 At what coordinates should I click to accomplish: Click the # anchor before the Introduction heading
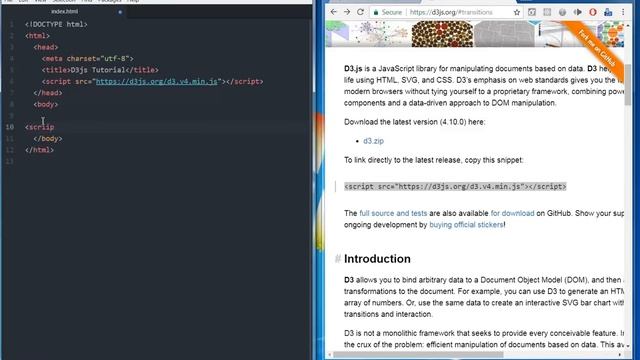(338, 259)
